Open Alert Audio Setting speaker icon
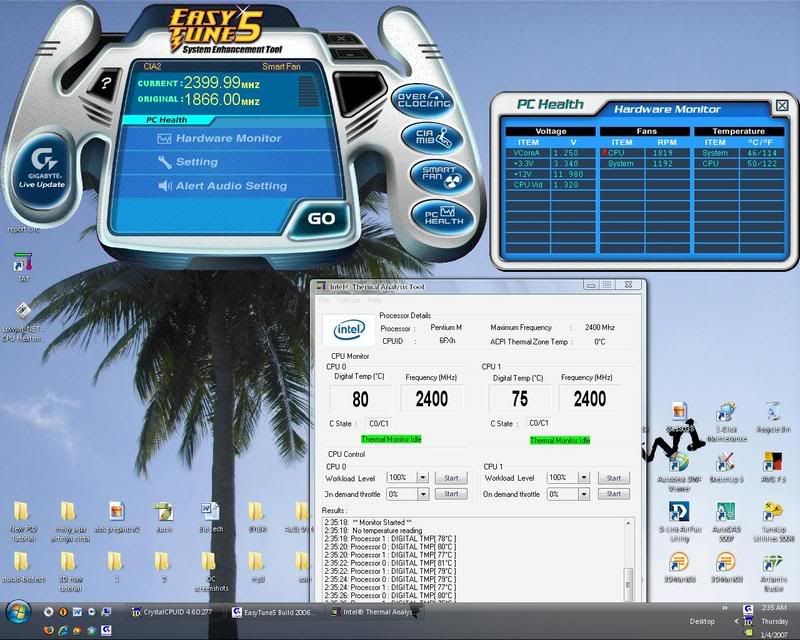The image size is (800, 640). (164, 184)
